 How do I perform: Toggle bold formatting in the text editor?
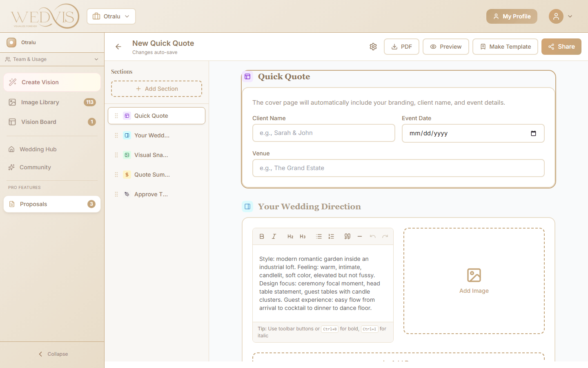262,236
